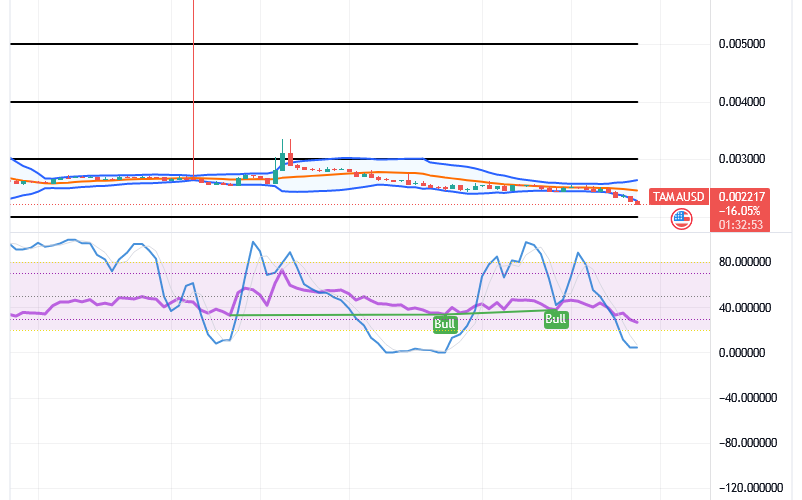Click the -16.05% change value

point(739,211)
